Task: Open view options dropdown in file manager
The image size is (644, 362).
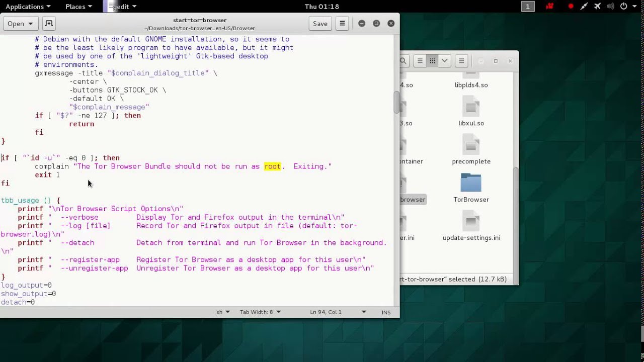Action: 445,61
